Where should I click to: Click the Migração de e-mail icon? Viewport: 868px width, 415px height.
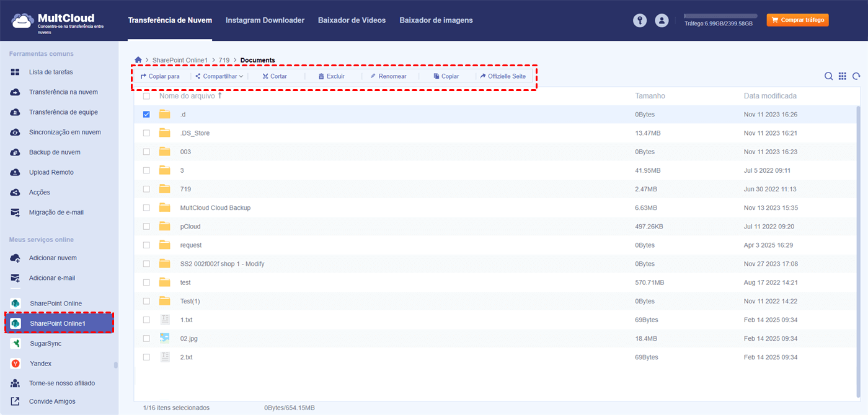point(15,212)
